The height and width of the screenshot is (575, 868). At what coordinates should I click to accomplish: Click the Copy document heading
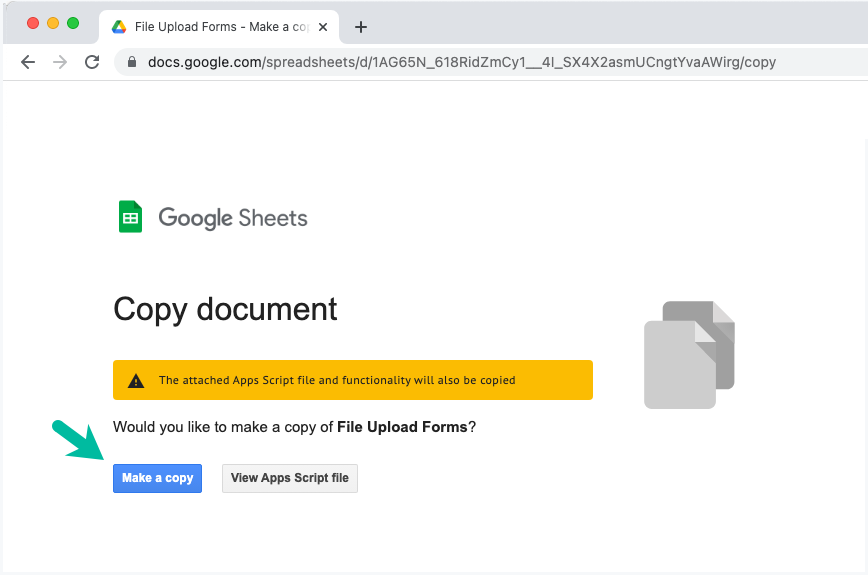tap(225, 309)
